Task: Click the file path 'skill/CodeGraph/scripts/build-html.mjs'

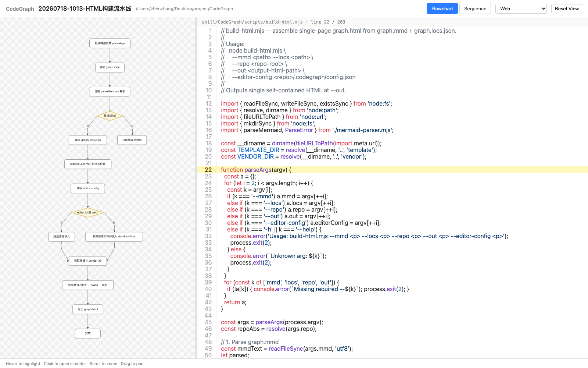Action: (x=252, y=22)
